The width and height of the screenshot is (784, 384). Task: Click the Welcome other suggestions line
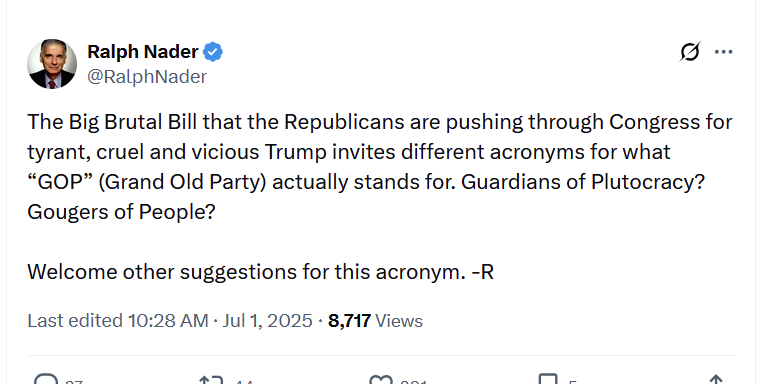coord(260,272)
